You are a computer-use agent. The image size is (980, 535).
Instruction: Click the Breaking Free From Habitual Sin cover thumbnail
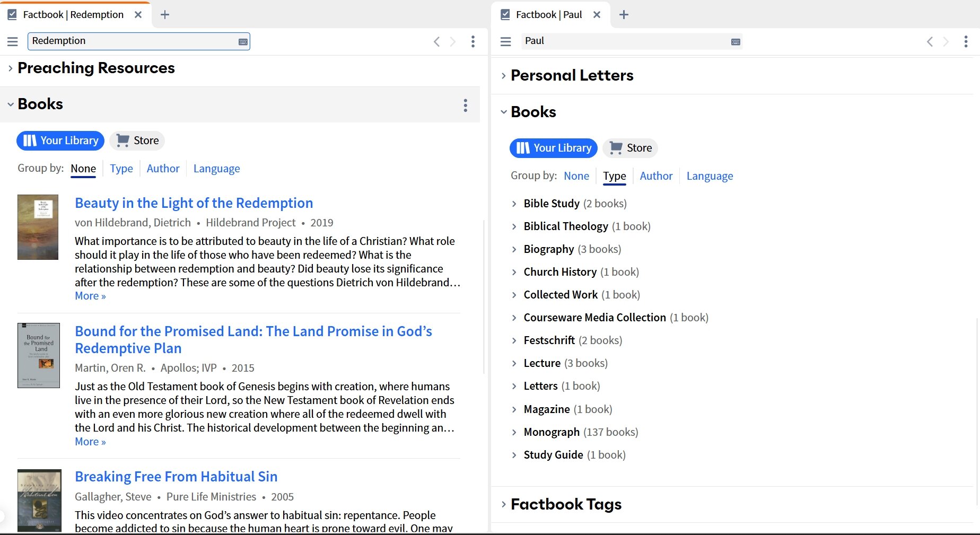[39, 500]
